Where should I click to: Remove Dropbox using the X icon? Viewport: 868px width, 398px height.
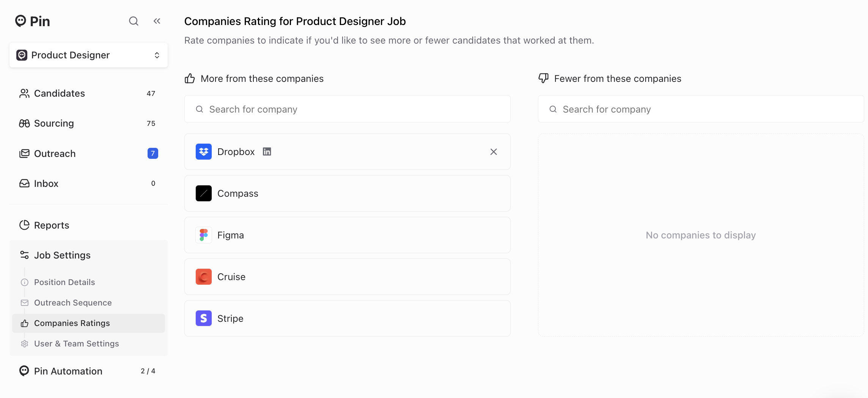tap(493, 152)
